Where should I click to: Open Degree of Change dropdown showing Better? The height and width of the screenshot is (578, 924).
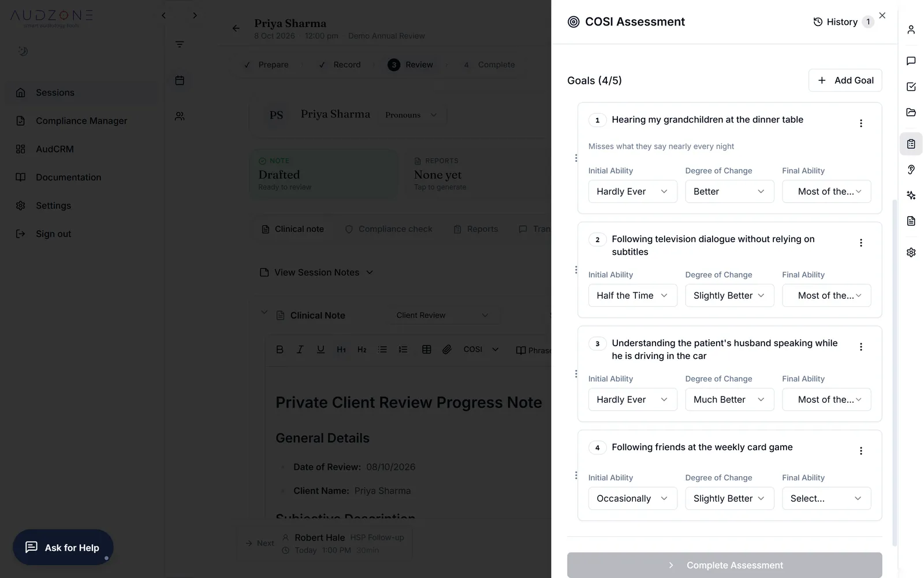pos(729,191)
